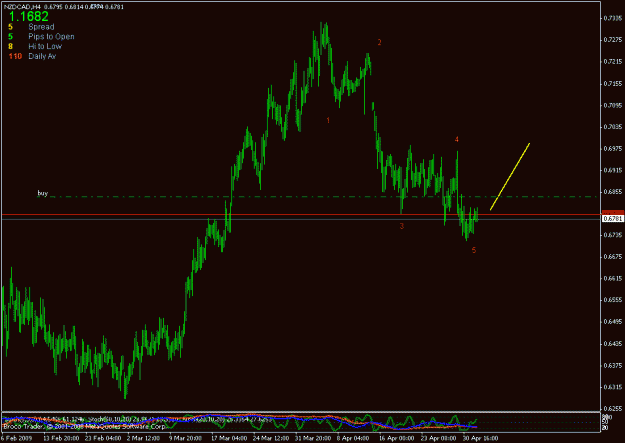Select the yellow trendline on the chart

pos(510,176)
